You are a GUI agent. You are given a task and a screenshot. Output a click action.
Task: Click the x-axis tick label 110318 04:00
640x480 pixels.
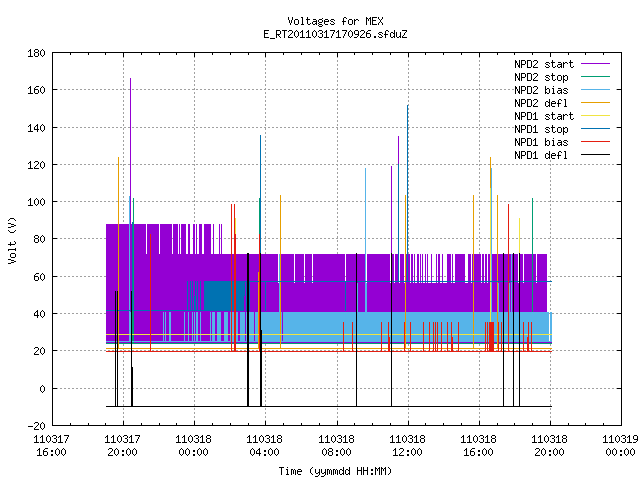pyautogui.click(x=264, y=446)
